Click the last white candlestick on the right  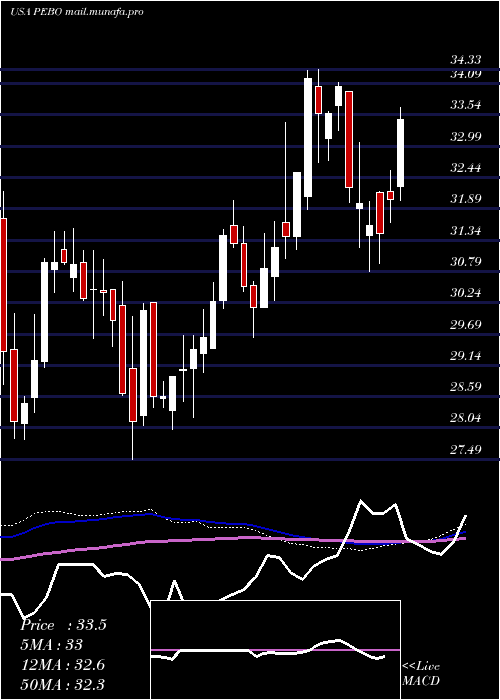(400, 153)
